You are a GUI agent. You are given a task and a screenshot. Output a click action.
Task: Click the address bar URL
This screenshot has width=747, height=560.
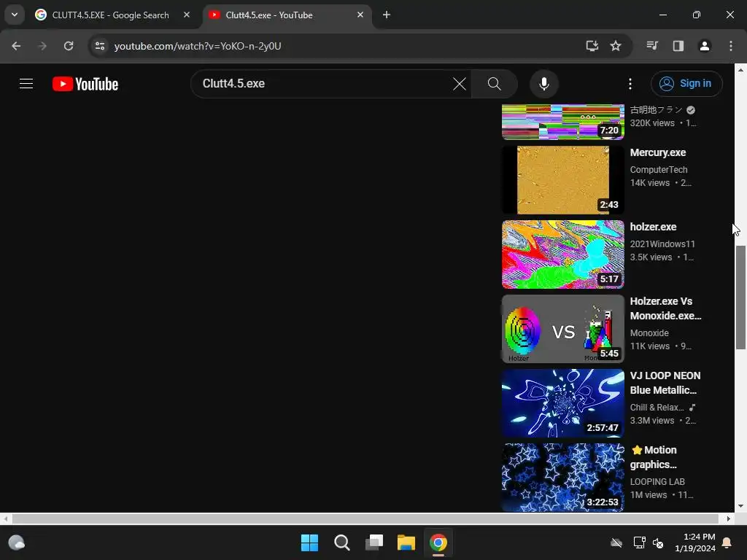[x=197, y=46]
